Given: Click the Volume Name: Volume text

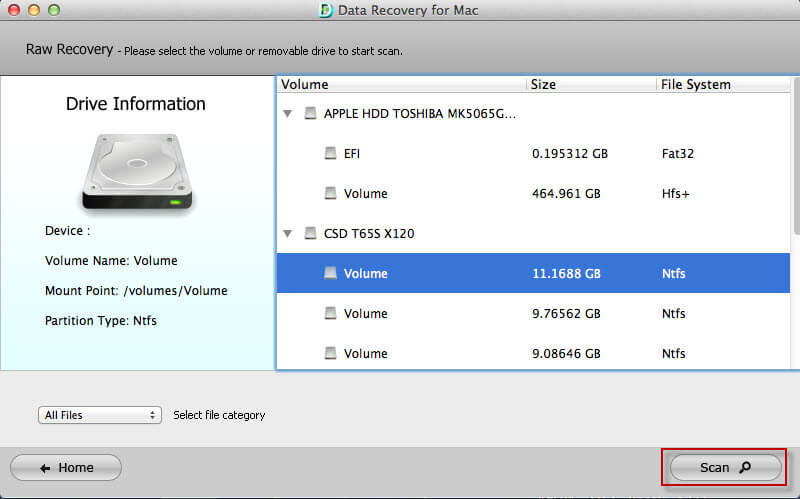Looking at the screenshot, I should [111, 261].
